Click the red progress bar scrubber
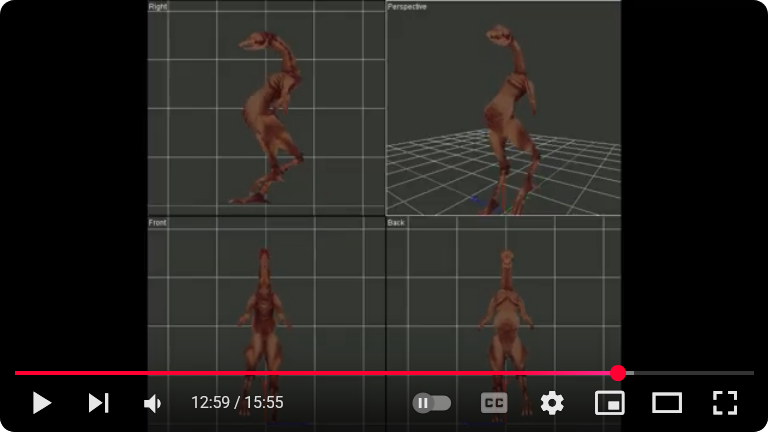Screen dimensions: 768x432 (618, 373)
